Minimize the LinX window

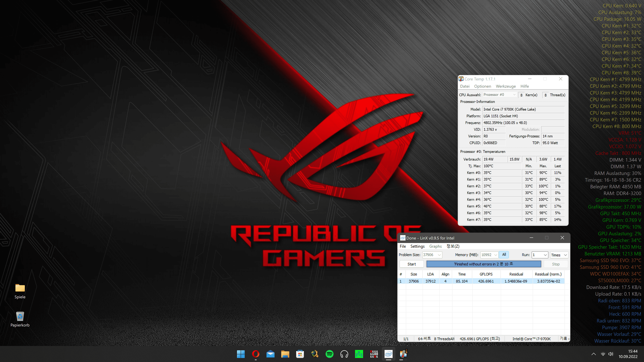(x=531, y=238)
